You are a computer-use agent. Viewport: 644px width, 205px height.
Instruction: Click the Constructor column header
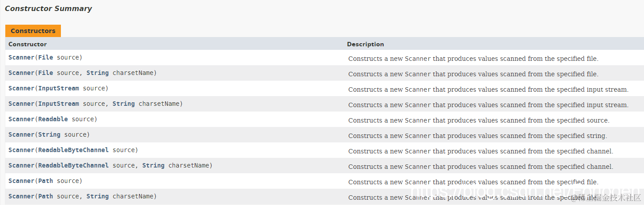pos(27,44)
